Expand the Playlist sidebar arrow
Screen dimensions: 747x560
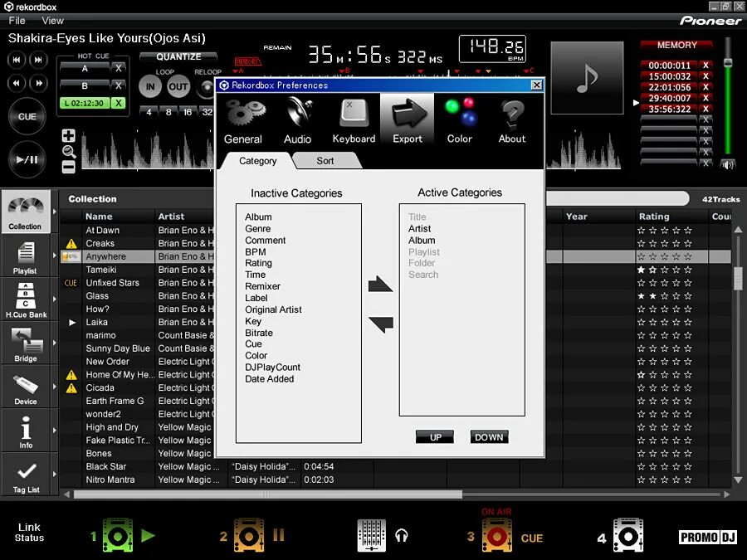point(54,256)
